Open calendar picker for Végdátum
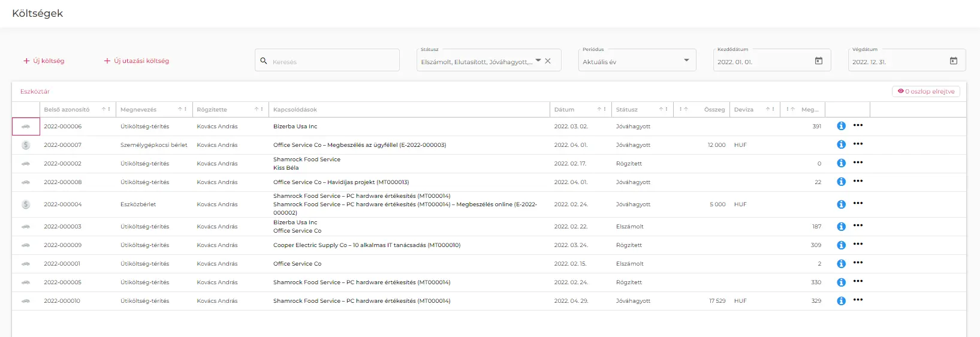 953,61
